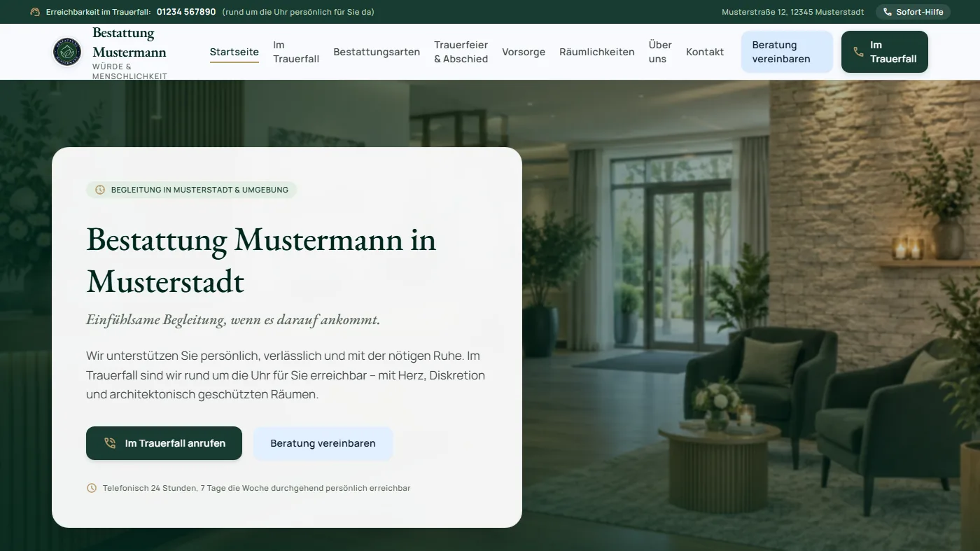This screenshot has width=980, height=551.
Task: Click Im Trauerfall anrufen button
Action: pyautogui.click(x=164, y=443)
